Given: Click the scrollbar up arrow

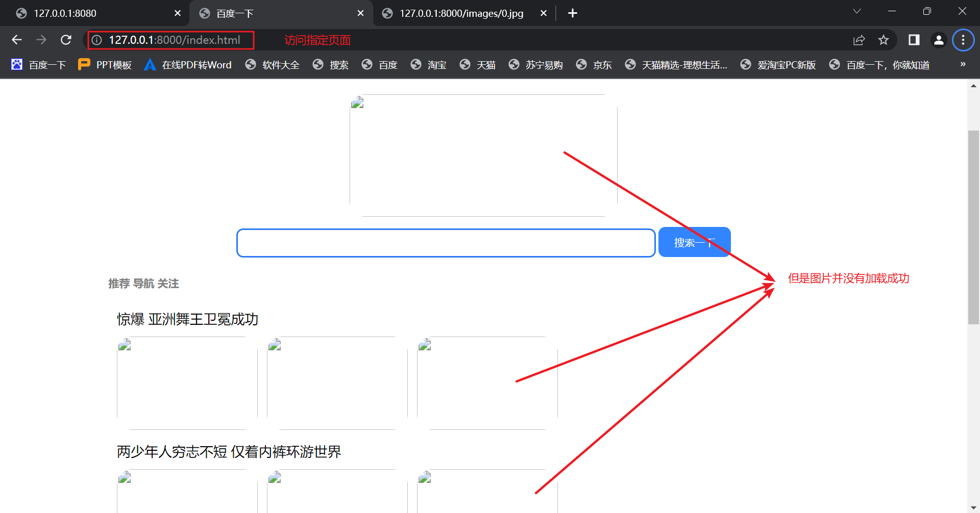Looking at the screenshot, I should tap(973, 86).
